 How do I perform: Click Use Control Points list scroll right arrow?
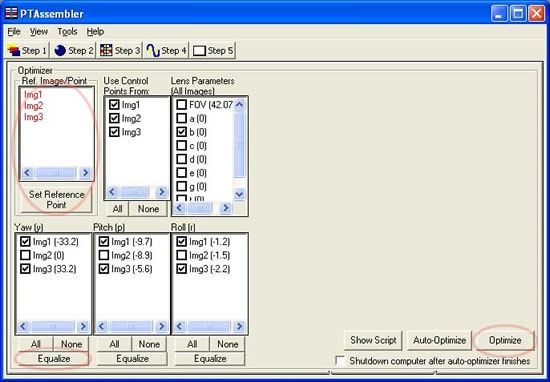pyautogui.click(x=161, y=192)
